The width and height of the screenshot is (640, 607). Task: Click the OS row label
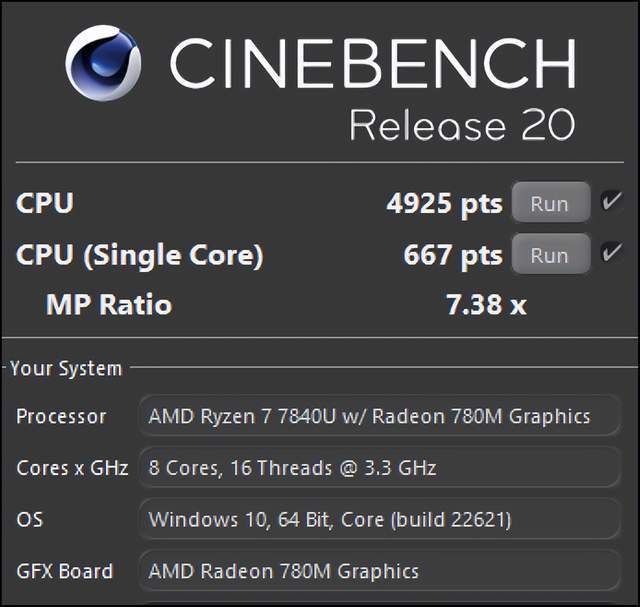click(29, 519)
